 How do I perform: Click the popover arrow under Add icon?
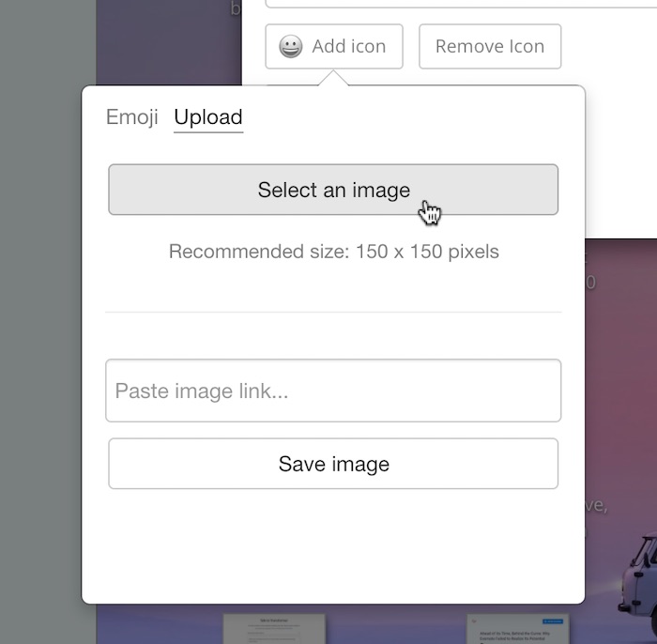tap(333, 80)
